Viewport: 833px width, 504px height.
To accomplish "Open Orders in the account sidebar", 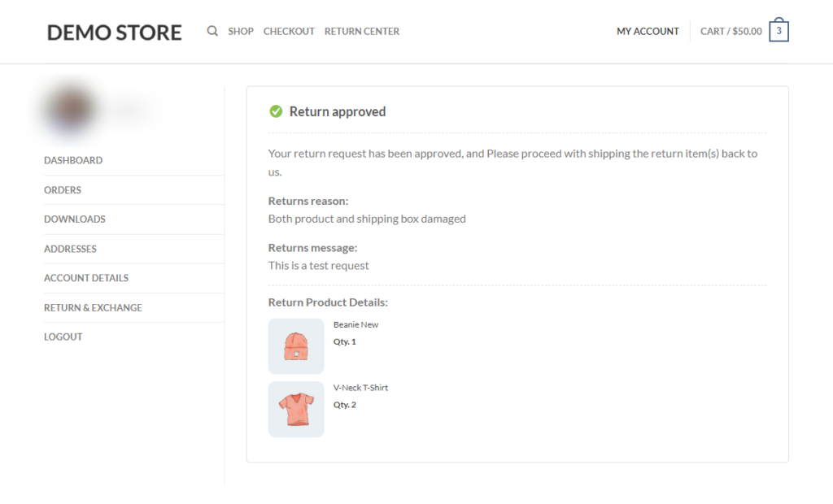I will [63, 190].
